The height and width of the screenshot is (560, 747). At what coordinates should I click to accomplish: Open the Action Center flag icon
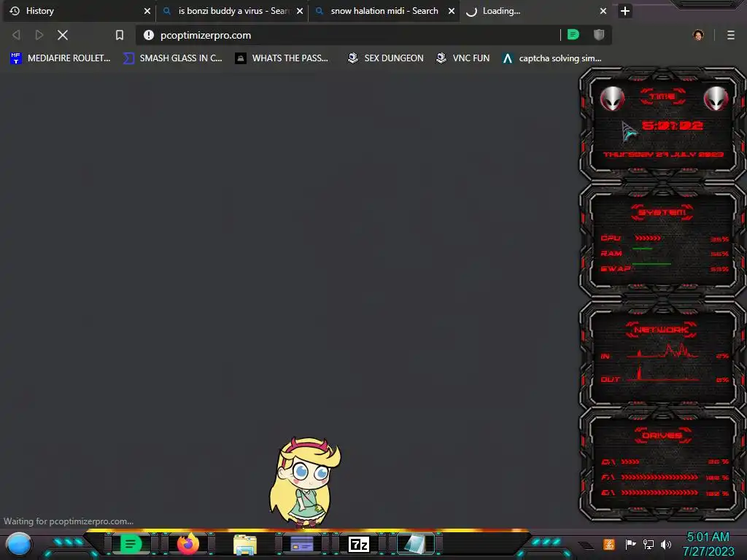point(631,544)
